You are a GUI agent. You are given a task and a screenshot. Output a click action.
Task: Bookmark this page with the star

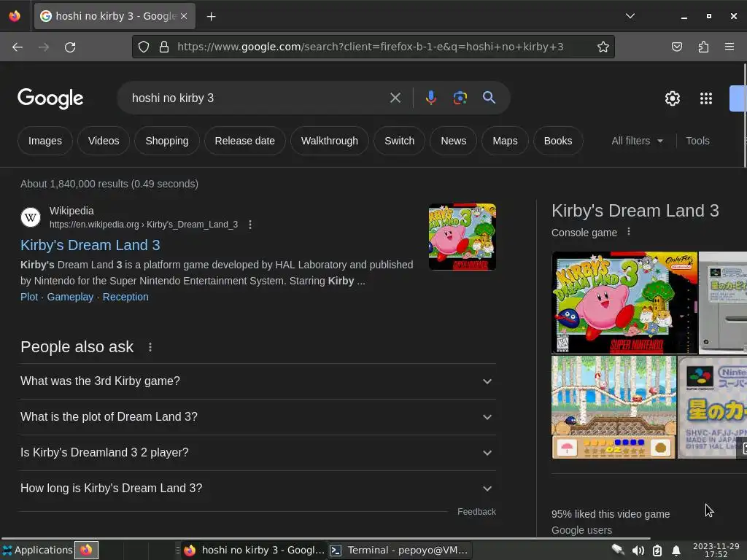(x=603, y=47)
